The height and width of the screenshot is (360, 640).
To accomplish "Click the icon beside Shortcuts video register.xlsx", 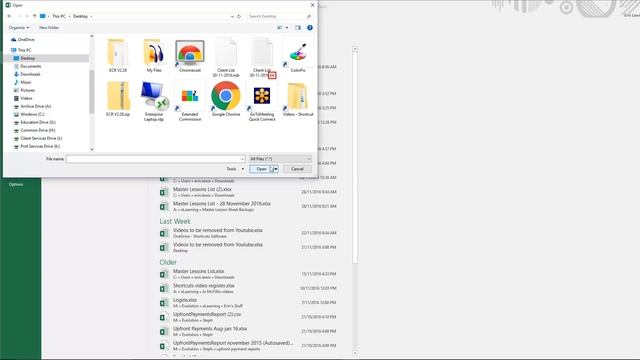I will [164, 289].
